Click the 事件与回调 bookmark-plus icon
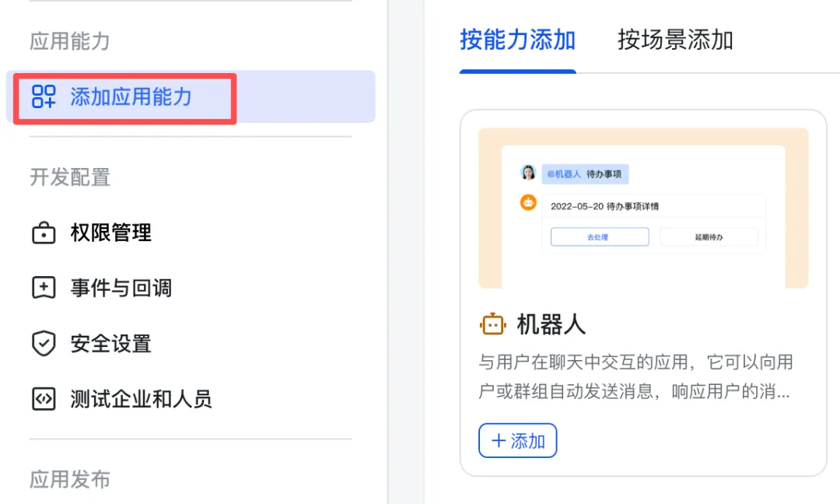This screenshot has width=840, height=504. [x=44, y=288]
